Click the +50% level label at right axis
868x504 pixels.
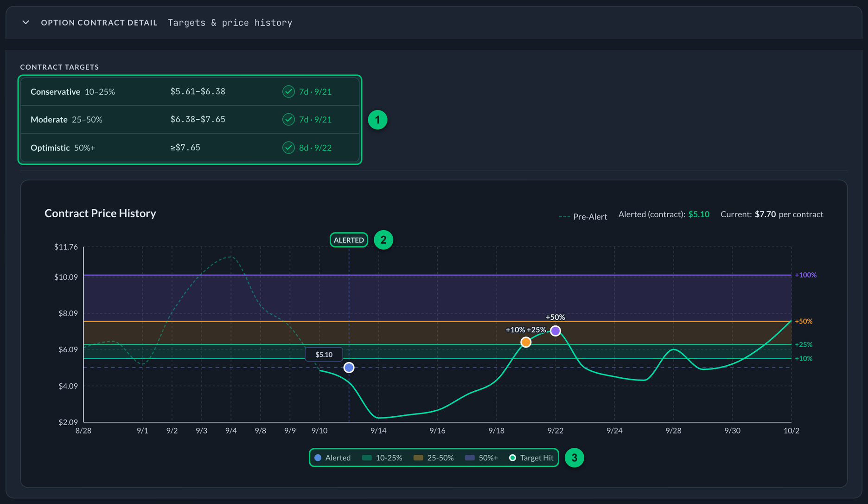[x=804, y=321]
